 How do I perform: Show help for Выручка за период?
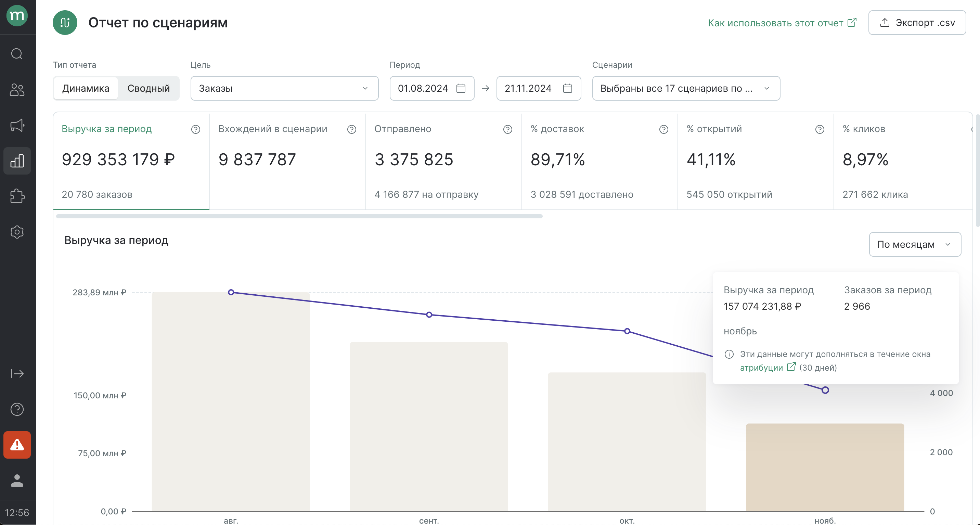[x=195, y=129]
